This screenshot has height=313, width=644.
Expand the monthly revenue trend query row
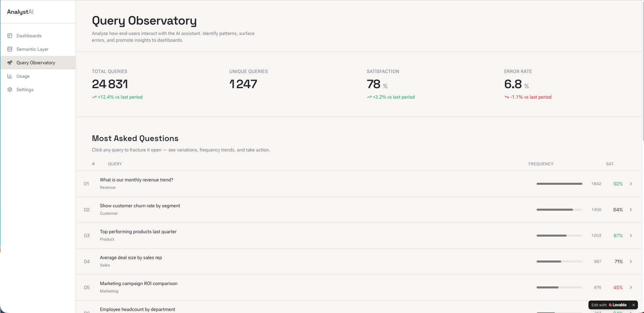[x=631, y=184]
